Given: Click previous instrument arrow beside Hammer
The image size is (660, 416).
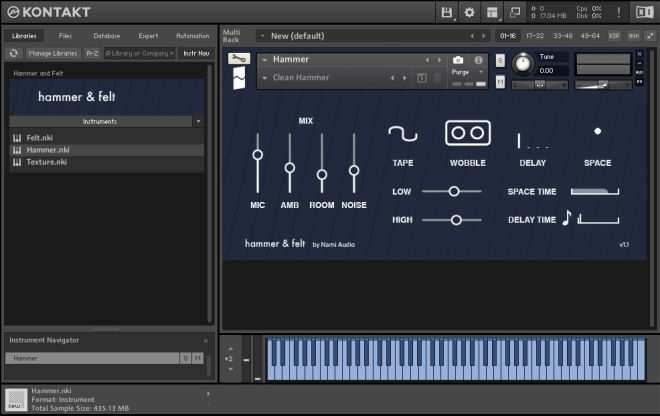Looking at the screenshot, I should click(427, 60).
